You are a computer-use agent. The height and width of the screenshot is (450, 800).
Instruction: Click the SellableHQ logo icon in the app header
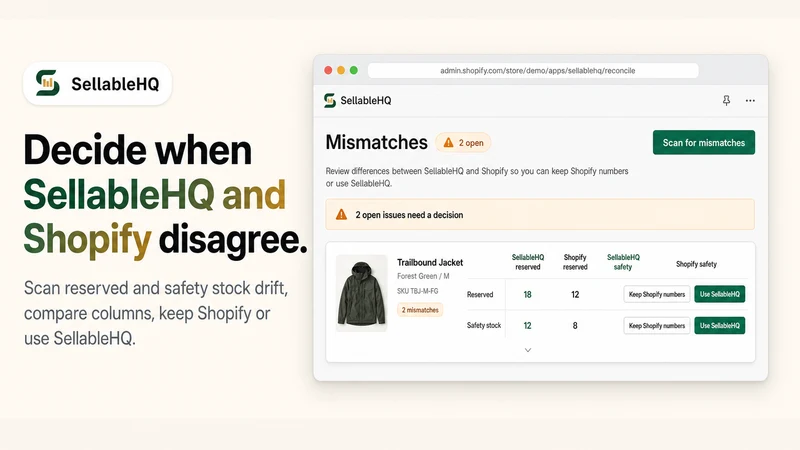pos(330,101)
